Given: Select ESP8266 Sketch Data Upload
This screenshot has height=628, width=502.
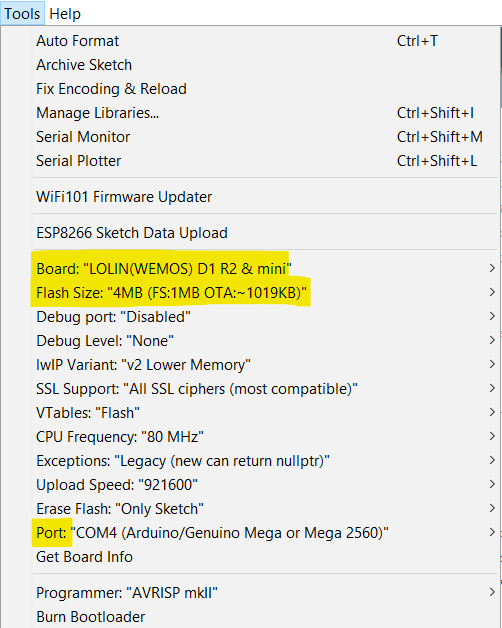Looking at the screenshot, I should pyautogui.click(x=265, y=233).
